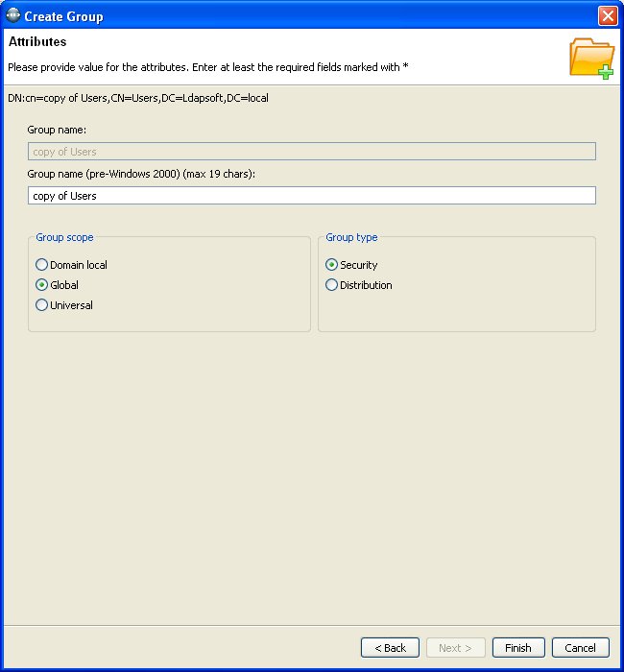The height and width of the screenshot is (672, 624).
Task: Click the Create Group window icon in title bar
Action: (x=13, y=15)
